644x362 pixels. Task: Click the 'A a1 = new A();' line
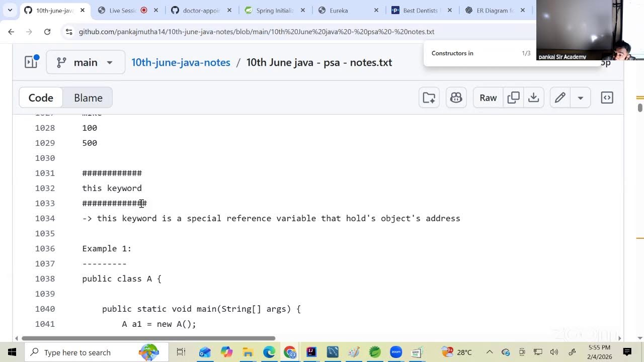click(x=159, y=324)
